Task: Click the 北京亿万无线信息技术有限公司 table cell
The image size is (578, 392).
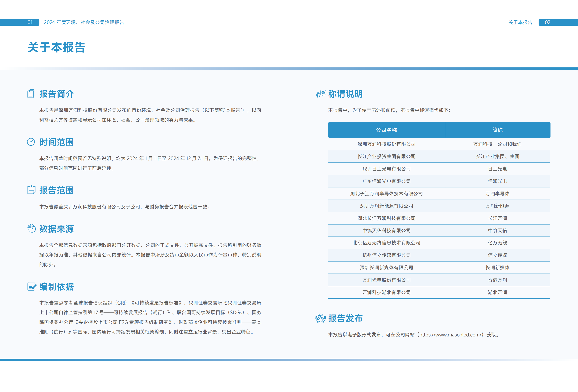Action: pyautogui.click(x=386, y=243)
